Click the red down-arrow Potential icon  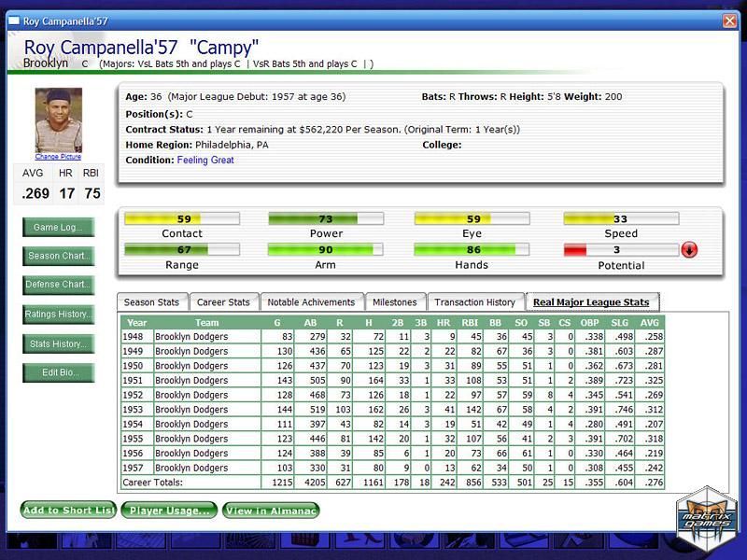click(x=689, y=250)
